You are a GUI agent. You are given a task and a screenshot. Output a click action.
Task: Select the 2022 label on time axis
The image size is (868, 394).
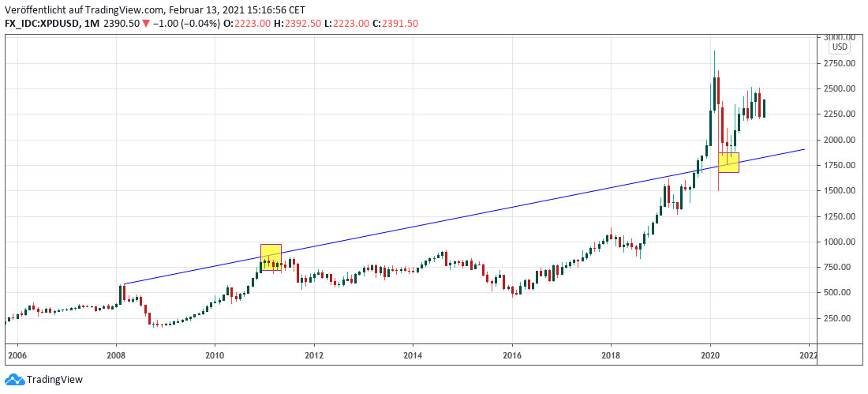coord(809,355)
